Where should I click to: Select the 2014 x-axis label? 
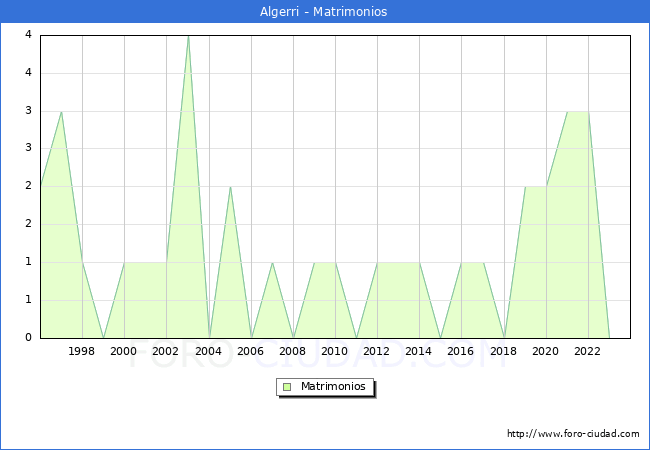(419, 351)
